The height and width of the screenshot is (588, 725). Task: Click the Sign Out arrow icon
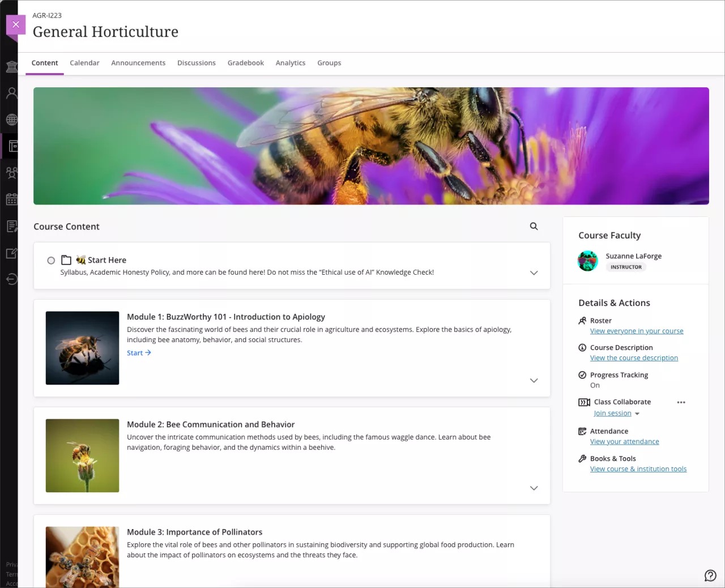coord(11,279)
